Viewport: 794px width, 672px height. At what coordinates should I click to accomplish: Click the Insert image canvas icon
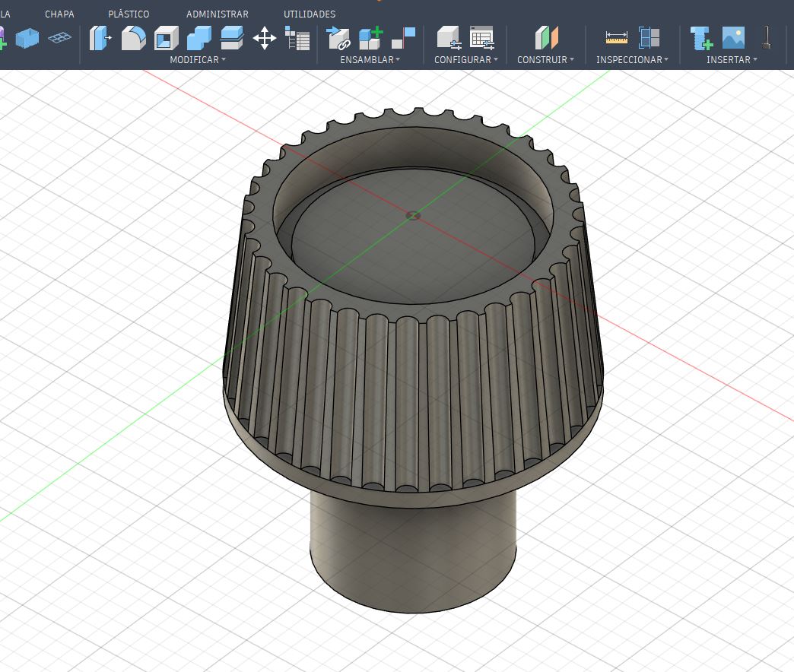[734, 38]
